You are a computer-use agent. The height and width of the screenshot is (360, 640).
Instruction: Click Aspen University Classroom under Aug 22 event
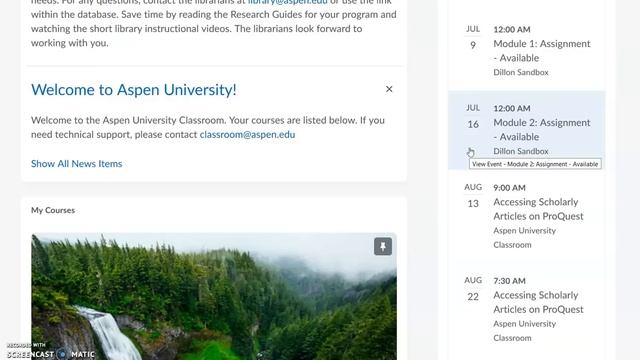tap(524, 331)
